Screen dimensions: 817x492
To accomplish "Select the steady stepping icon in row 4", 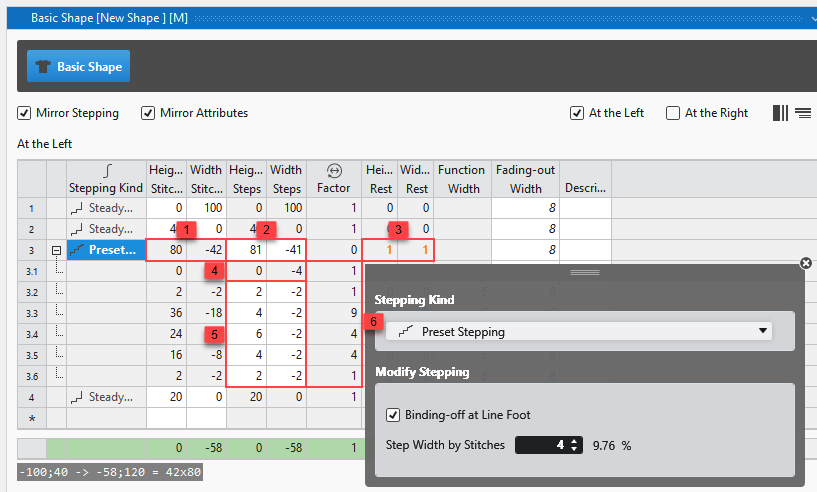I will point(76,398).
